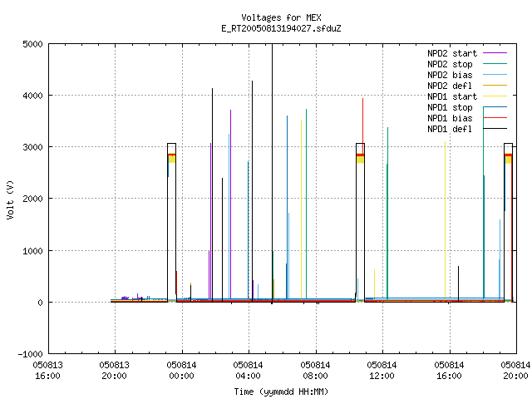This screenshot has width=532, height=399.
Task: Click the 'NPD2 stop' legend label
Action: [x=450, y=64]
